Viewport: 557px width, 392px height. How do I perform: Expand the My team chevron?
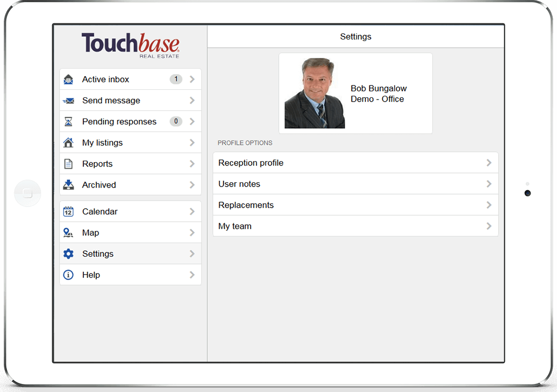(x=489, y=225)
